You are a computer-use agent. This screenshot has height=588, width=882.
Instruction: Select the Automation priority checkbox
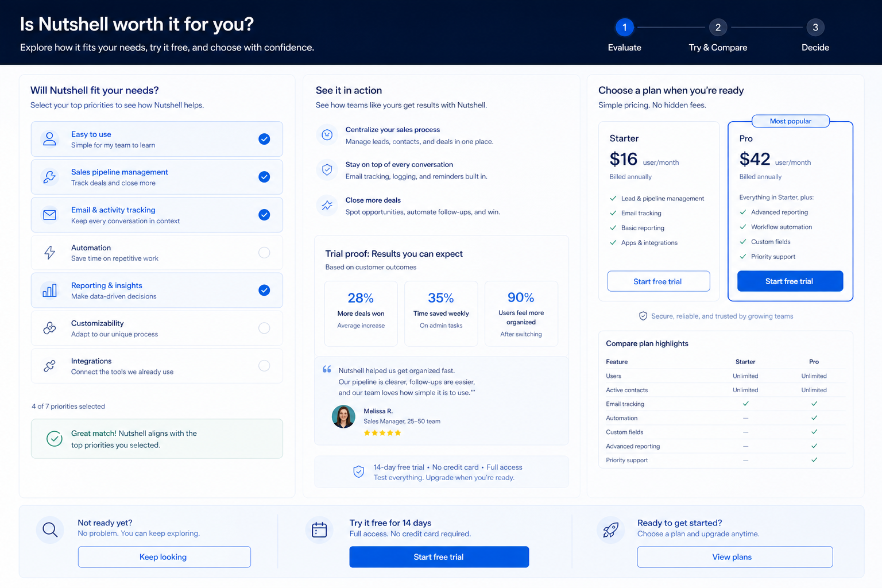click(264, 253)
